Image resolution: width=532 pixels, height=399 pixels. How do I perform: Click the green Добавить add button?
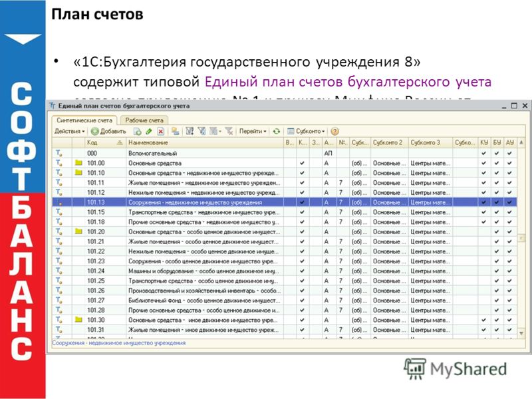coord(108,131)
